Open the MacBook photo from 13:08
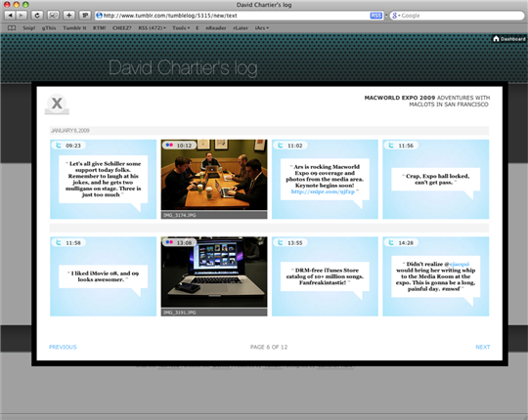 [x=214, y=273]
